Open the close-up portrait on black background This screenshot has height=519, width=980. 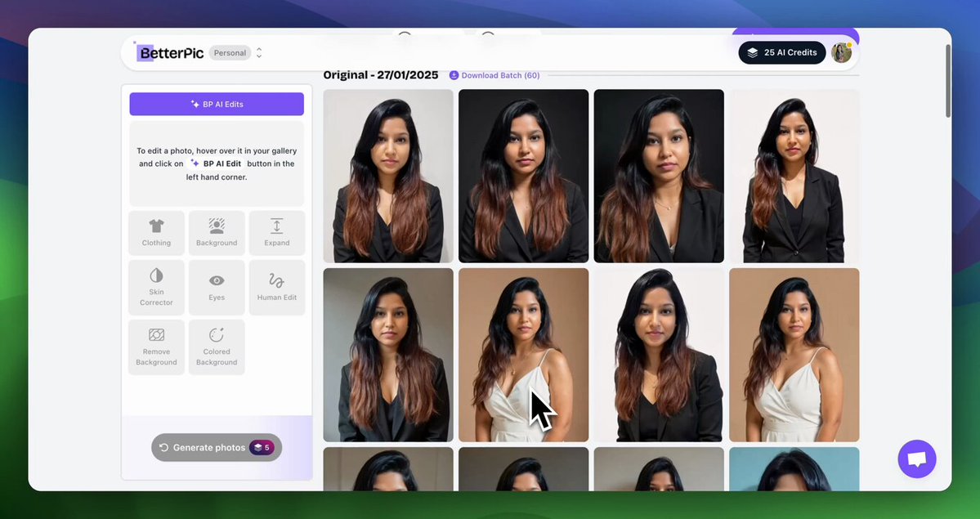659,176
